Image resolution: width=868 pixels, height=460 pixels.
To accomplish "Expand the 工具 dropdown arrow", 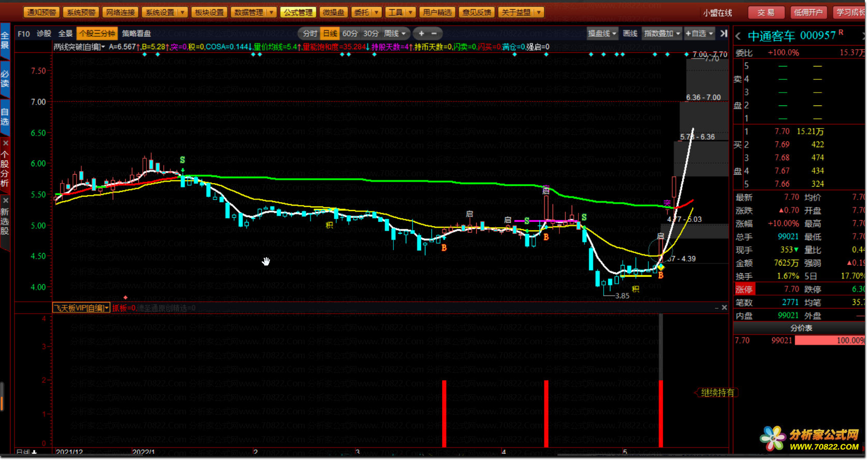I will point(411,12).
